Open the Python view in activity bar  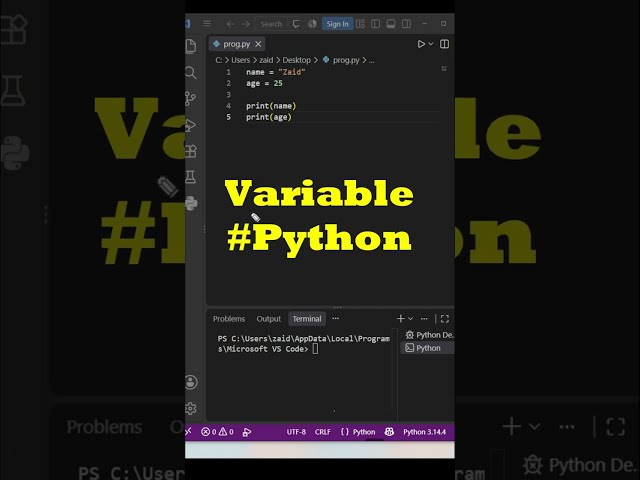[x=191, y=203]
